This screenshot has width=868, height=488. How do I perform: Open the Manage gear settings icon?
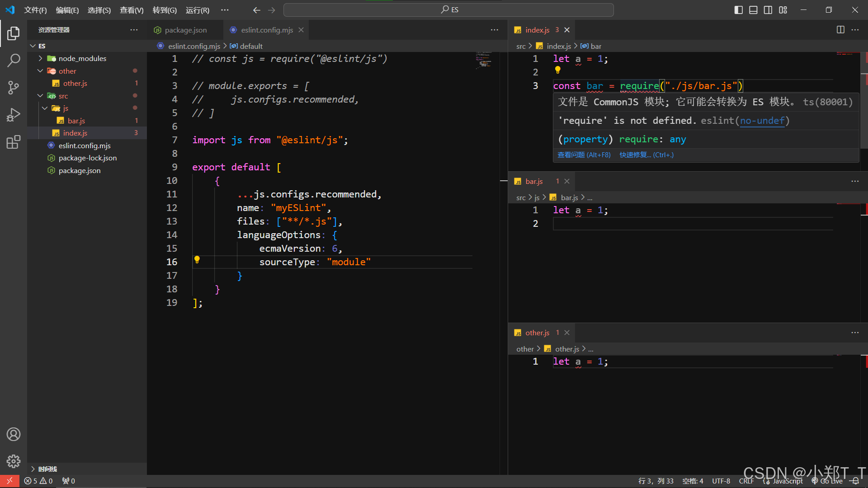point(14,461)
